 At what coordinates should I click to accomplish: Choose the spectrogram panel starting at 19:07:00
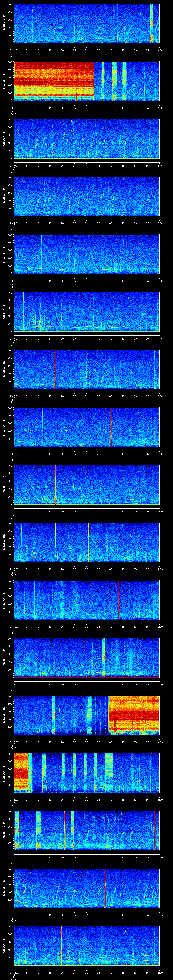pyautogui.click(x=87, y=369)
